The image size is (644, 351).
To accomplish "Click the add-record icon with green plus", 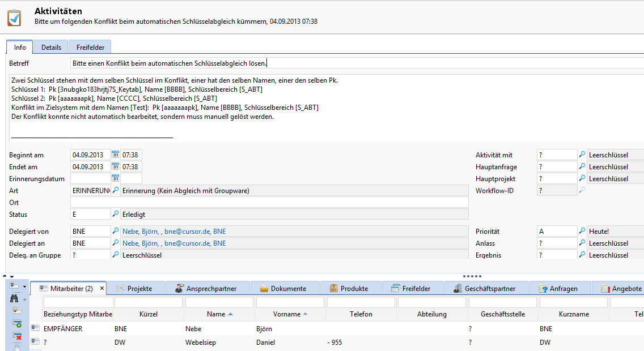I will pos(17,323).
